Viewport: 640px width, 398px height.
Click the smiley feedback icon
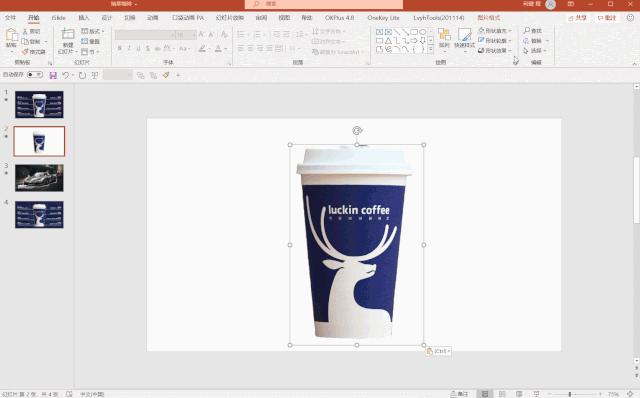630,18
